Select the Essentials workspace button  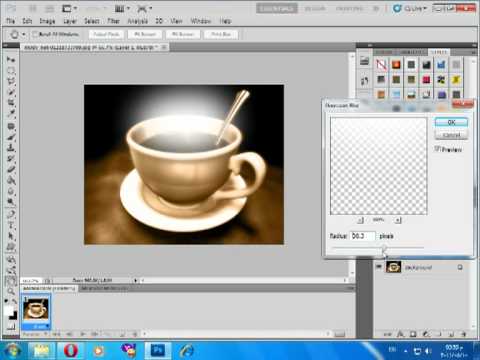tap(277, 8)
